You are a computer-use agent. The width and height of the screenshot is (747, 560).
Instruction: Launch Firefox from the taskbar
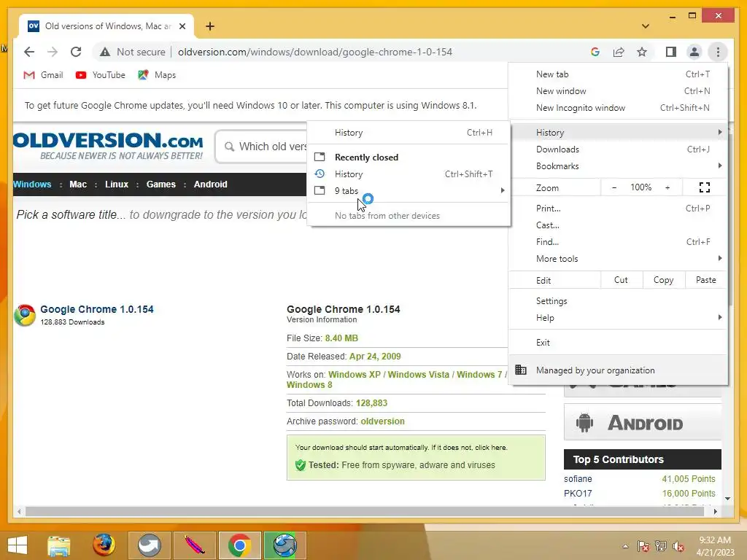104,545
